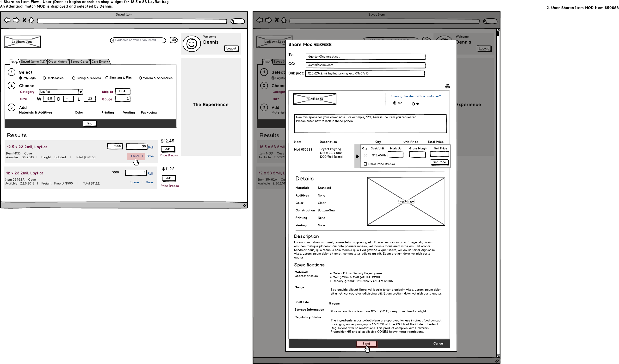Click Dennis's smiley avatar in the left window
This screenshot has width=619, height=364.
coord(192,44)
